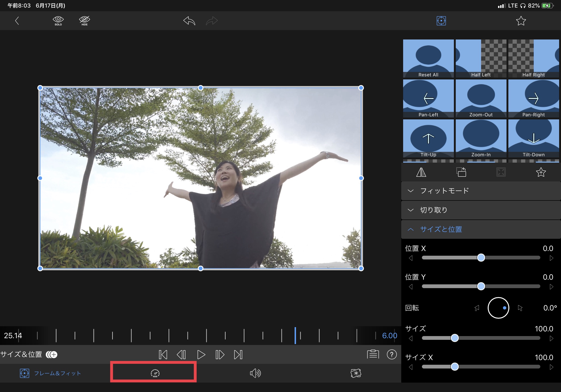
Task: Click the blue playhead marker on timeline
Action: pos(295,335)
